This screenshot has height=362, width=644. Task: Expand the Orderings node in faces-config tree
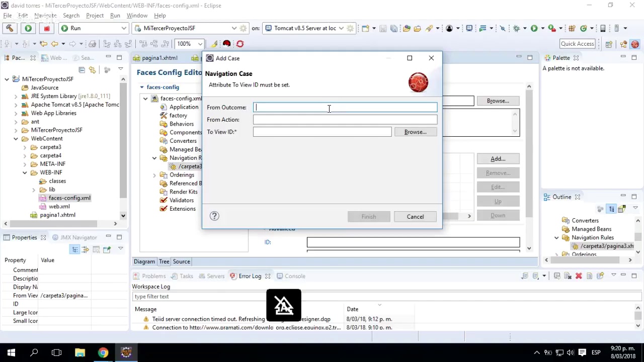coord(154,175)
